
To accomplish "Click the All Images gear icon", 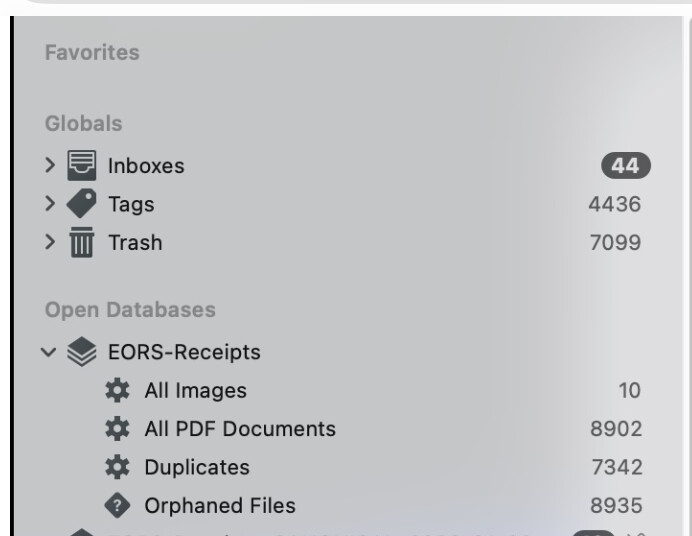I will (x=117, y=390).
